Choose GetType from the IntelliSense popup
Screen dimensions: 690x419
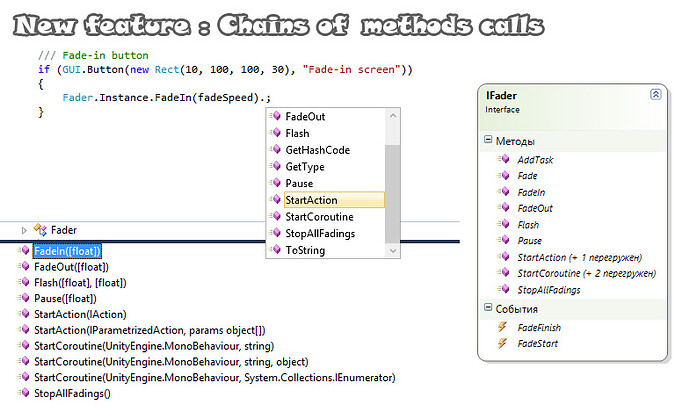[305, 167]
